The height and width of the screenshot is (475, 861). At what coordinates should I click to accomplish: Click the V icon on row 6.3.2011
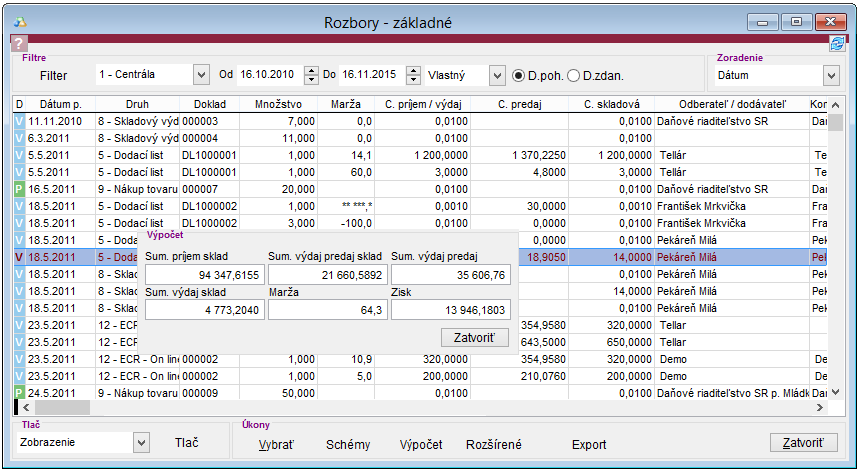coord(19,138)
